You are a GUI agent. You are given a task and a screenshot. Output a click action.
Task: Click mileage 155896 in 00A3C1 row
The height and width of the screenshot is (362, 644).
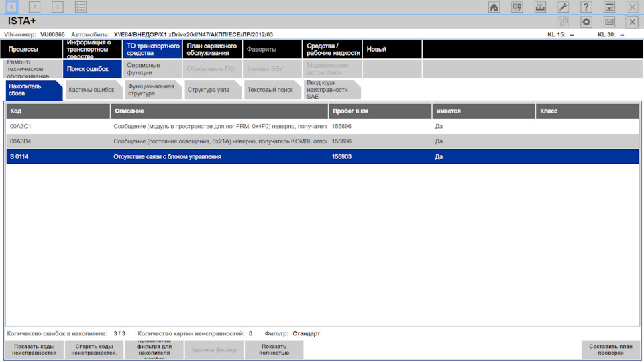(341, 127)
